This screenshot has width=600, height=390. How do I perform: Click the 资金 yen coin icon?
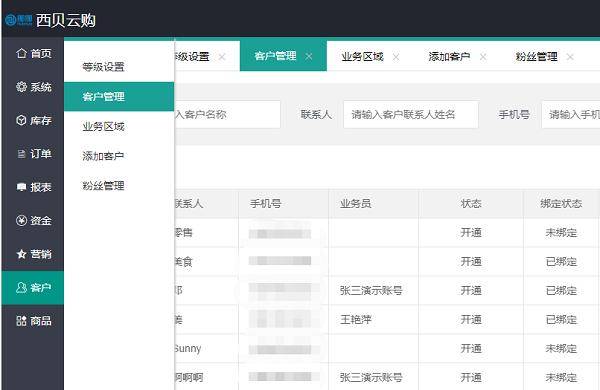tap(21, 220)
